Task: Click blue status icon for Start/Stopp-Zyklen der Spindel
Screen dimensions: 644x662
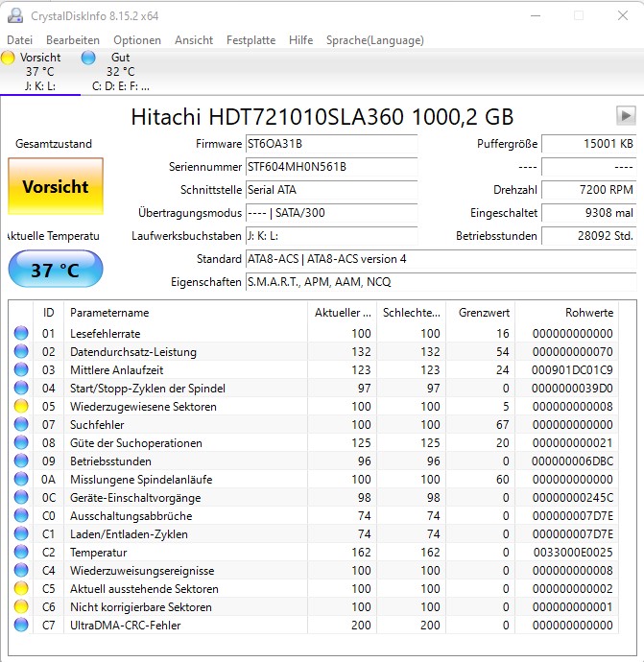Action: pos(21,388)
